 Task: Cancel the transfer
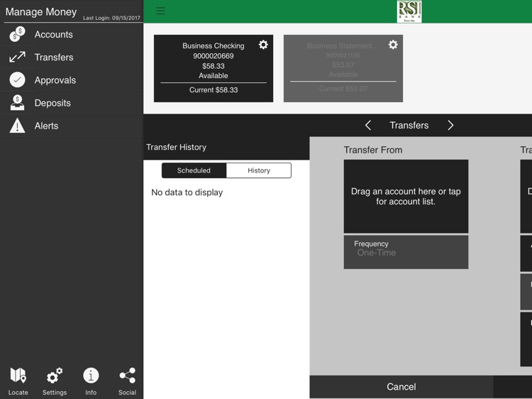pyautogui.click(x=401, y=387)
